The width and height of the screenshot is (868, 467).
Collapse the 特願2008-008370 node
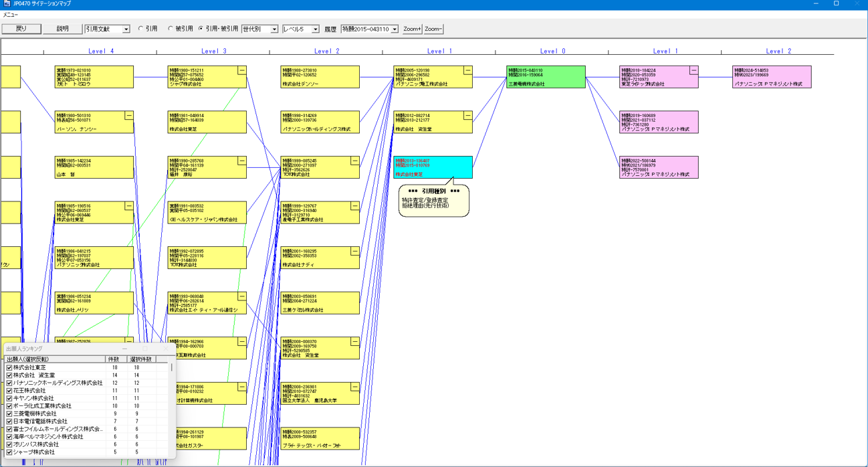pyautogui.click(x=354, y=342)
